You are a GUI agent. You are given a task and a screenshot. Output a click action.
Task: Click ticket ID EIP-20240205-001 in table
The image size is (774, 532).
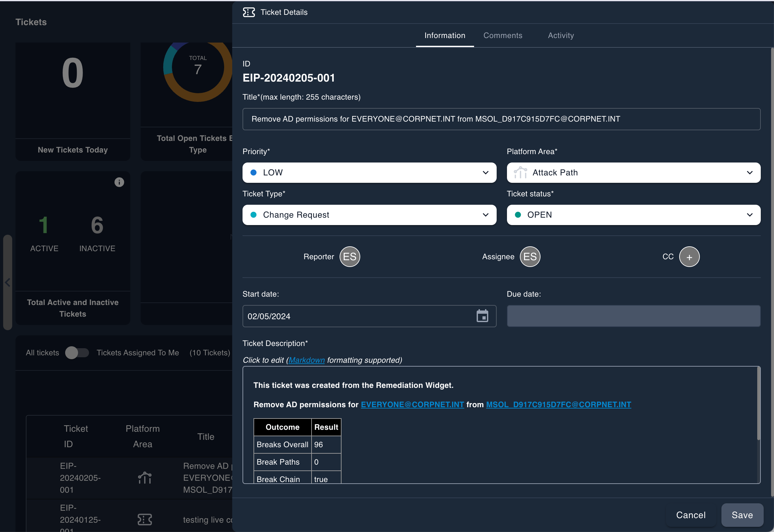(80, 478)
